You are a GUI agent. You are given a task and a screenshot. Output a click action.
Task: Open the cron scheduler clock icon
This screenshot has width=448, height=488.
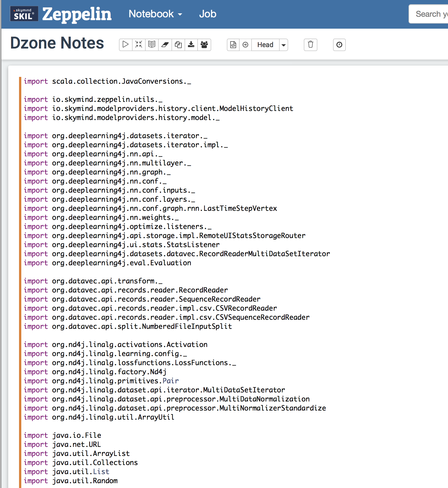pos(339,45)
